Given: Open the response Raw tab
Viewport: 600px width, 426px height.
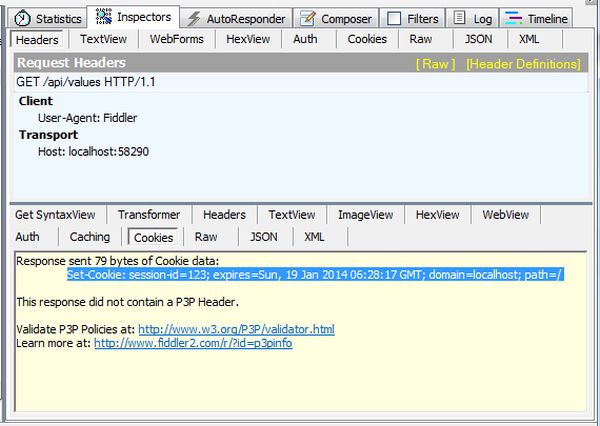Looking at the screenshot, I should (206, 237).
